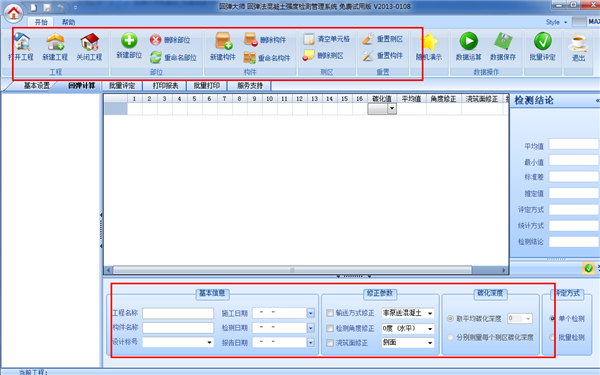Open the 非泵送混凝土 dropdown
Image resolution: width=600 pixels, height=375 pixels.
[x=430, y=313]
